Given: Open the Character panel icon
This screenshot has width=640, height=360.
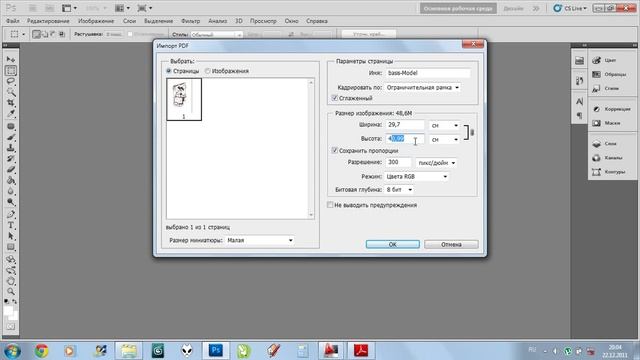Looking at the screenshot, I should point(579,102).
